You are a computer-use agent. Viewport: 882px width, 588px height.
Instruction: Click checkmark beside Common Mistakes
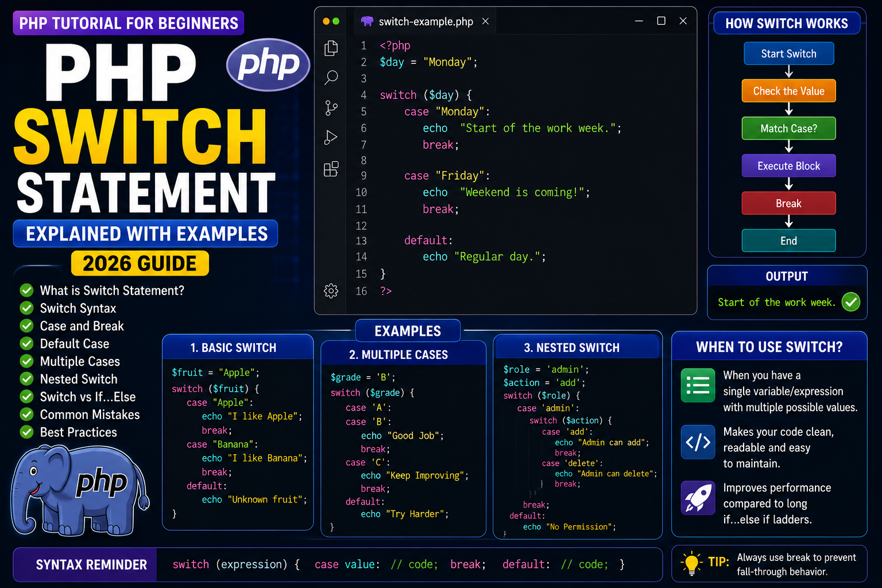tap(27, 414)
